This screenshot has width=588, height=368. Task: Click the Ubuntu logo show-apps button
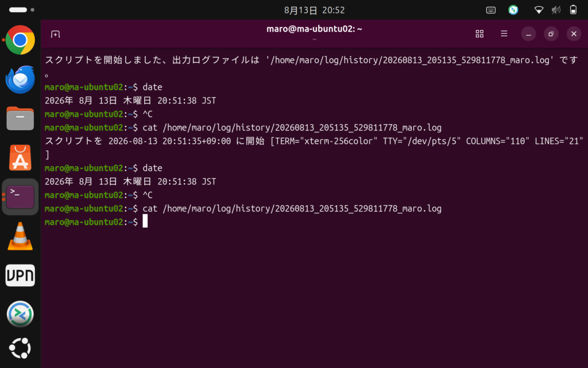(x=20, y=348)
